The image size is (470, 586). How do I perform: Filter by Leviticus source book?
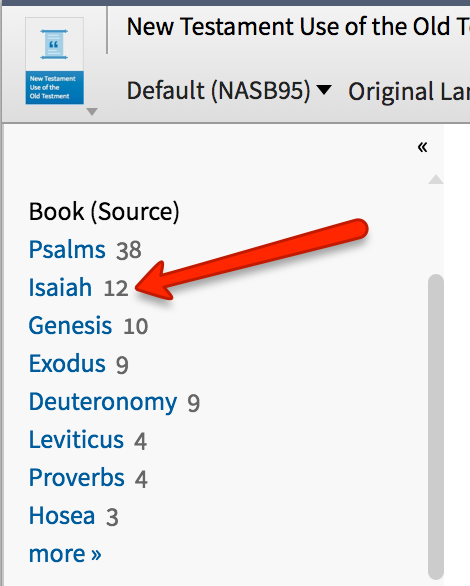coord(76,440)
